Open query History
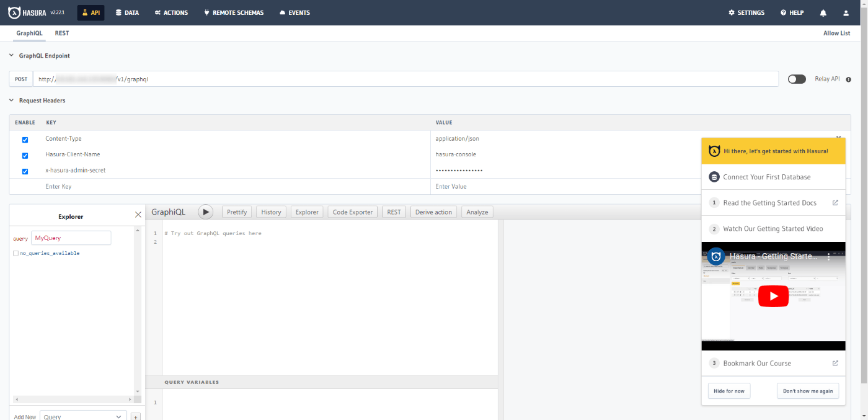Viewport: 868px width, 420px height. (271, 212)
